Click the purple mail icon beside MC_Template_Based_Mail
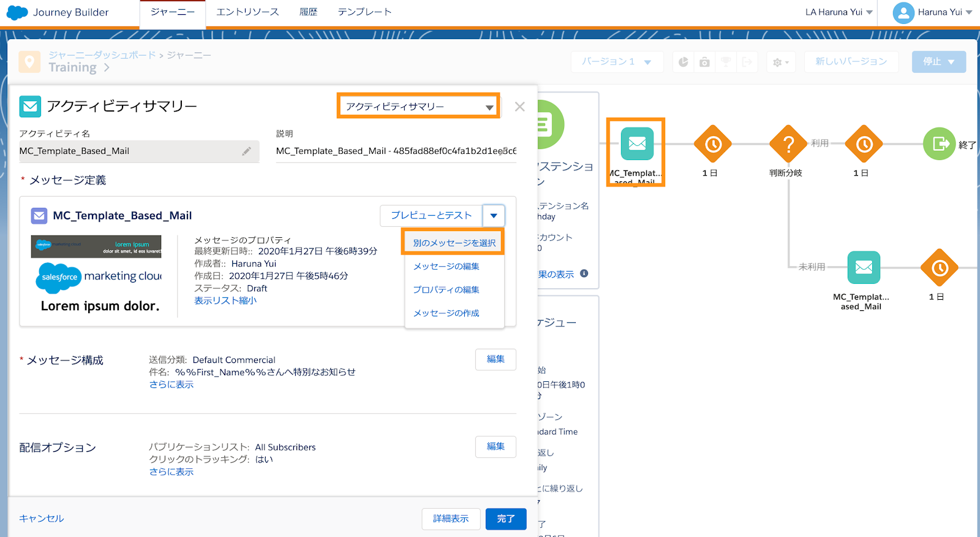The height and width of the screenshot is (537, 980). [39, 216]
